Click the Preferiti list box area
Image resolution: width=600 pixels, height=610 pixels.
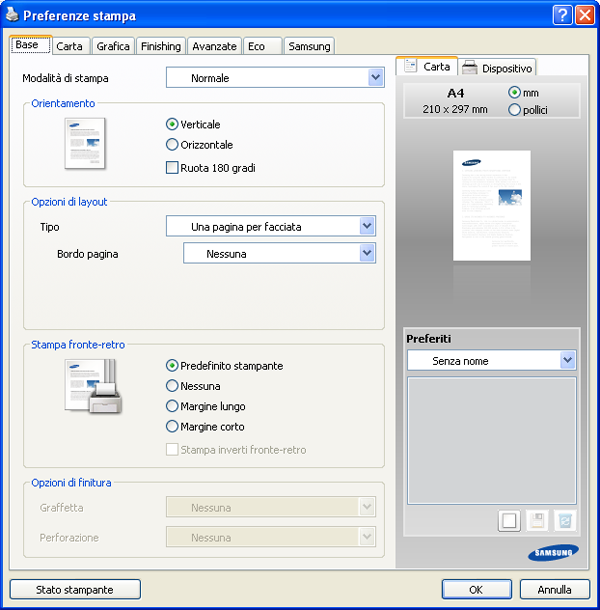(491, 440)
